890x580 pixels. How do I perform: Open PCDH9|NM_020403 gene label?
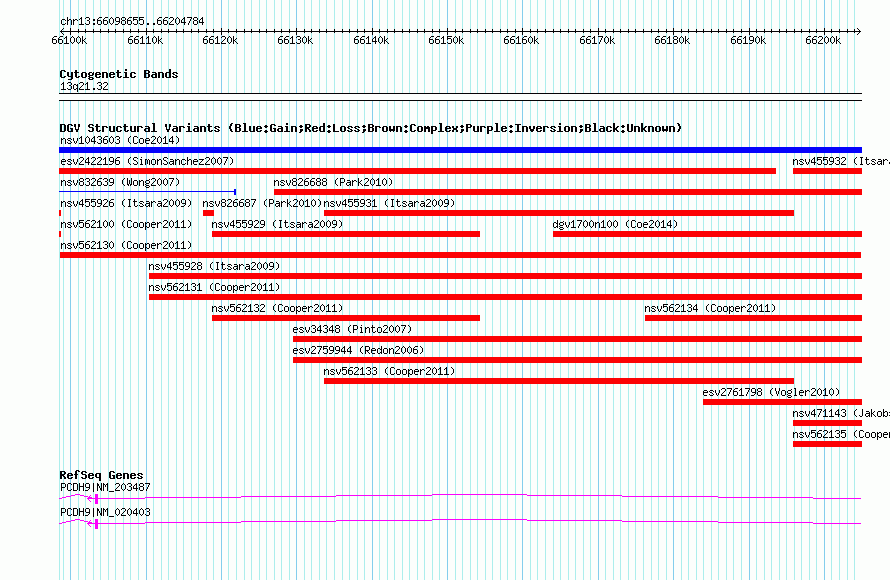[x=105, y=512]
